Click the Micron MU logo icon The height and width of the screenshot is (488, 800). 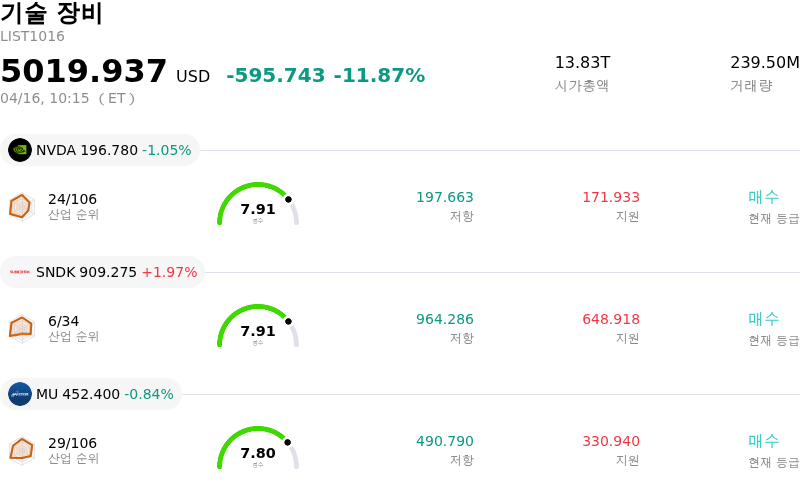tap(20, 394)
